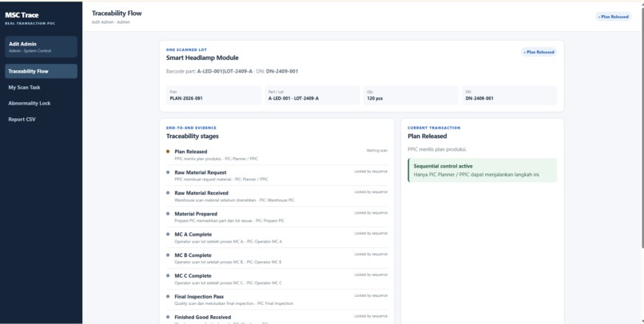Click the Adit Admin · Admin subtitle in header
The height and width of the screenshot is (324, 644).
click(110, 22)
